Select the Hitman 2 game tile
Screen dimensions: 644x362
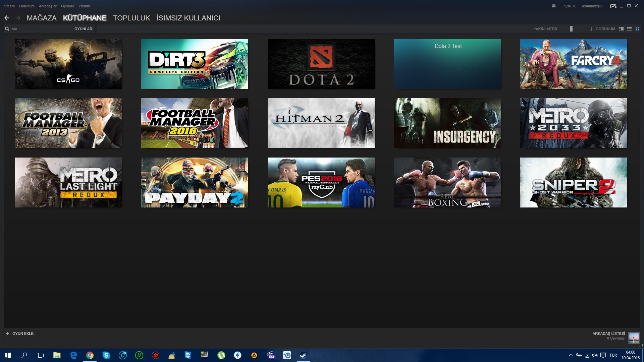[x=321, y=123]
